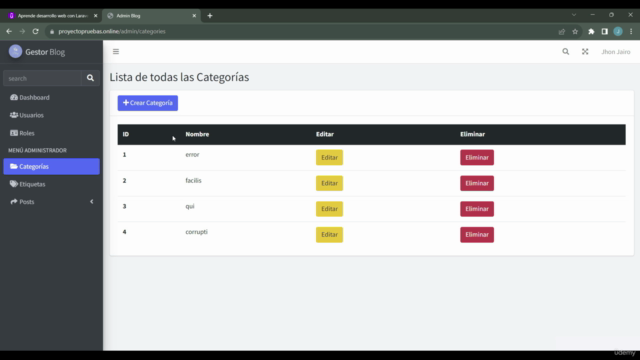
Task: Click the Lista de todas las Categorías heading
Action: pos(179,77)
